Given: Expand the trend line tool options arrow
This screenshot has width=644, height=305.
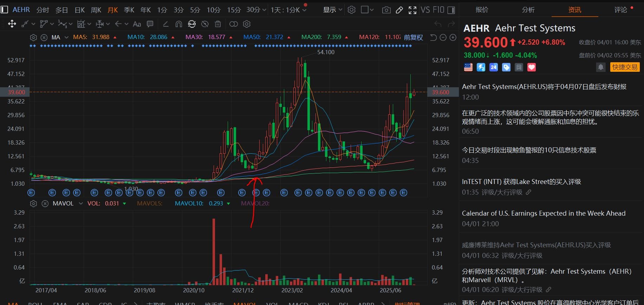Looking at the screenshot, I should click(x=33, y=24).
